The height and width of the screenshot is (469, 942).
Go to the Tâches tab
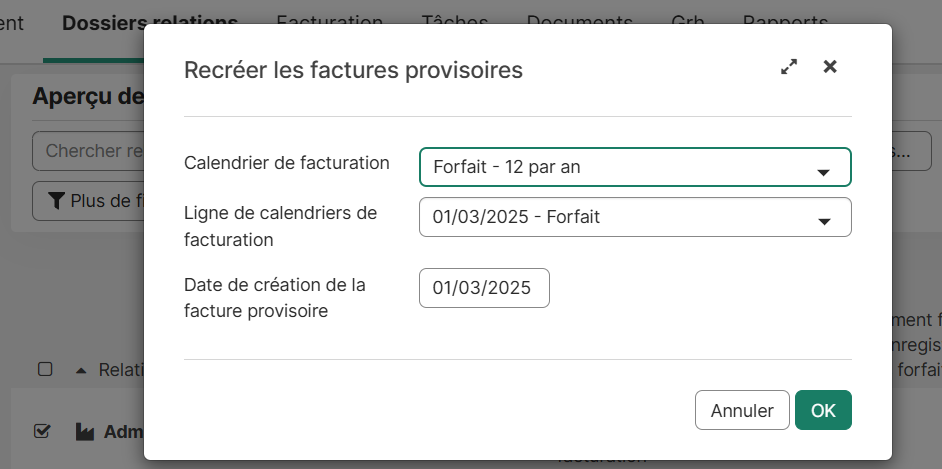point(455,22)
